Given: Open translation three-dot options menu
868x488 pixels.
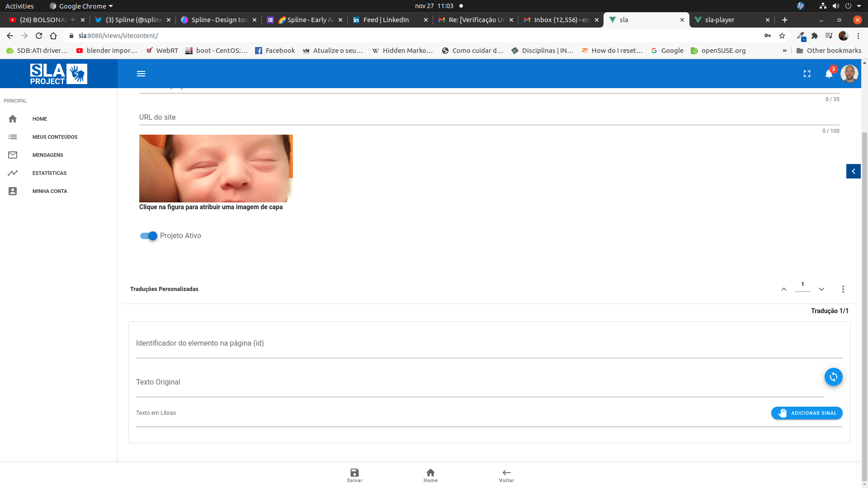Looking at the screenshot, I should pos(843,289).
